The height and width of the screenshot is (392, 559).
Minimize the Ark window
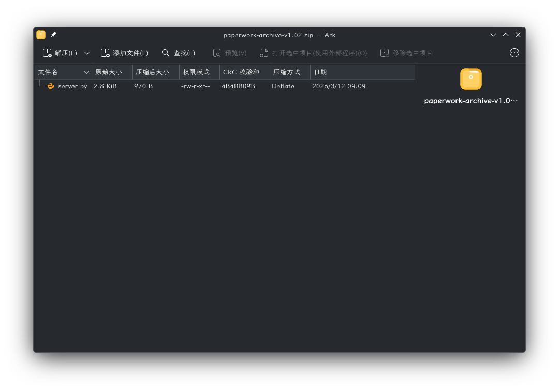(x=493, y=35)
